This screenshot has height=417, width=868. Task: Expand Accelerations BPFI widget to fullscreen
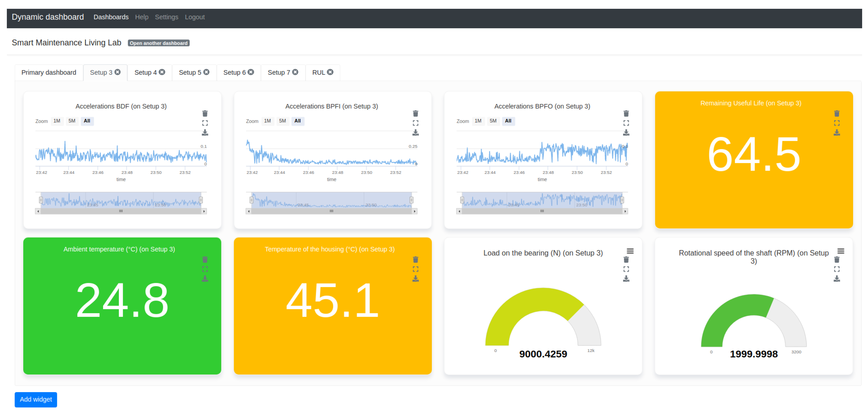click(415, 123)
